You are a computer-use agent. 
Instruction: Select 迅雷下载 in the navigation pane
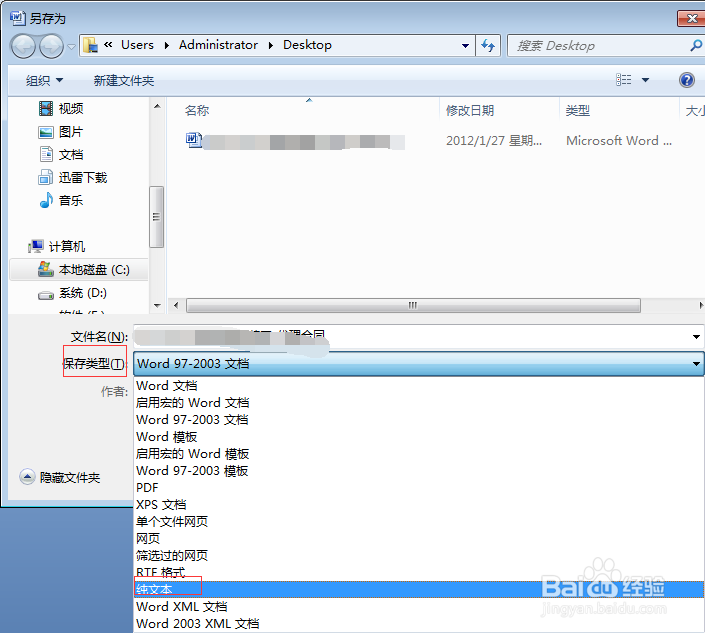[72, 178]
